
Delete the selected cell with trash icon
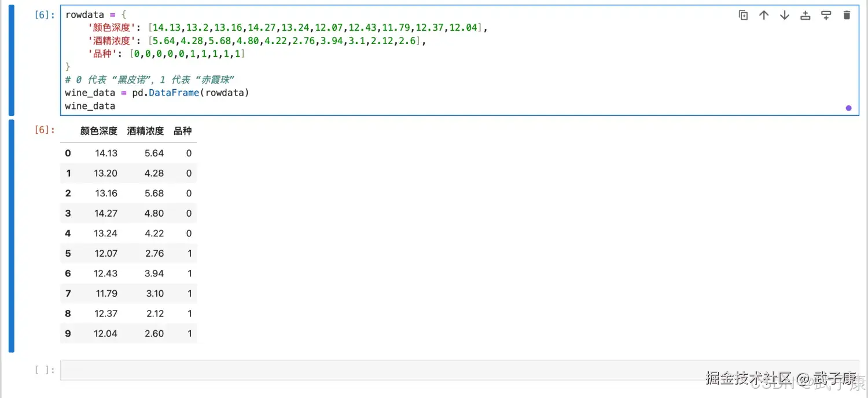coord(847,15)
